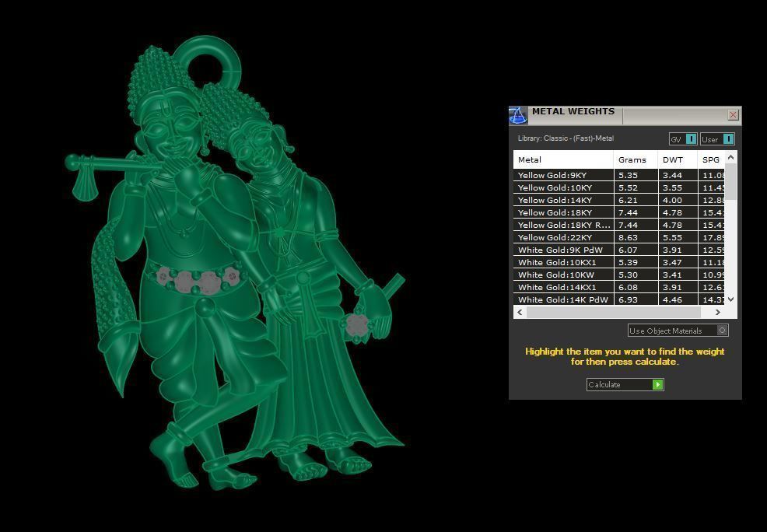Toggle the User library switch
This screenshot has width=767, height=532.
pyautogui.click(x=717, y=139)
